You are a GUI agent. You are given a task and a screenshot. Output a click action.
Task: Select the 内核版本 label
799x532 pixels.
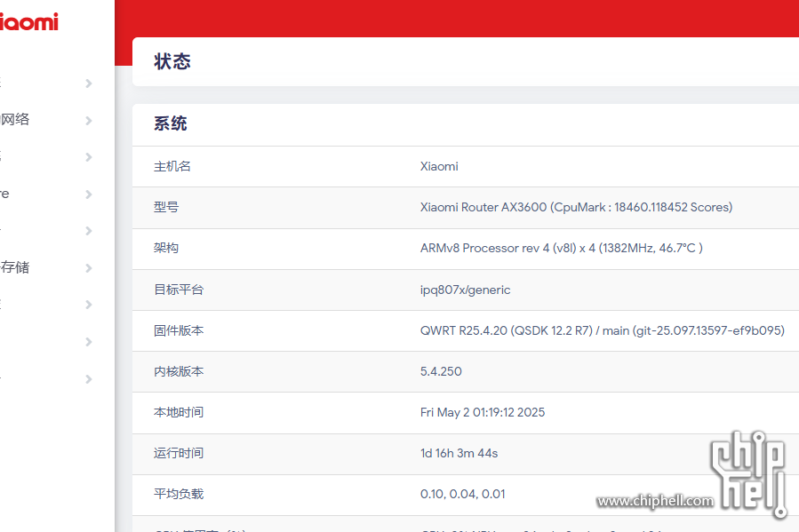[x=179, y=371]
